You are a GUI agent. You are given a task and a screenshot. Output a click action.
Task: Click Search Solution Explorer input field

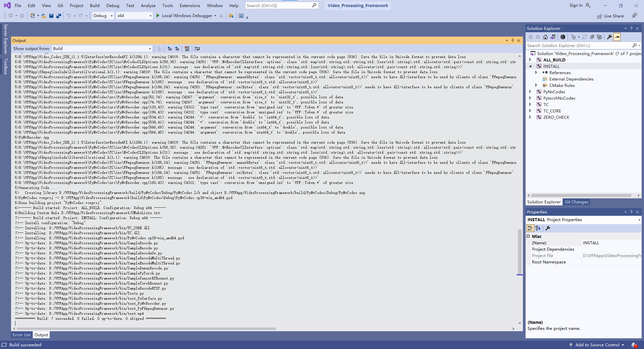tap(578, 46)
